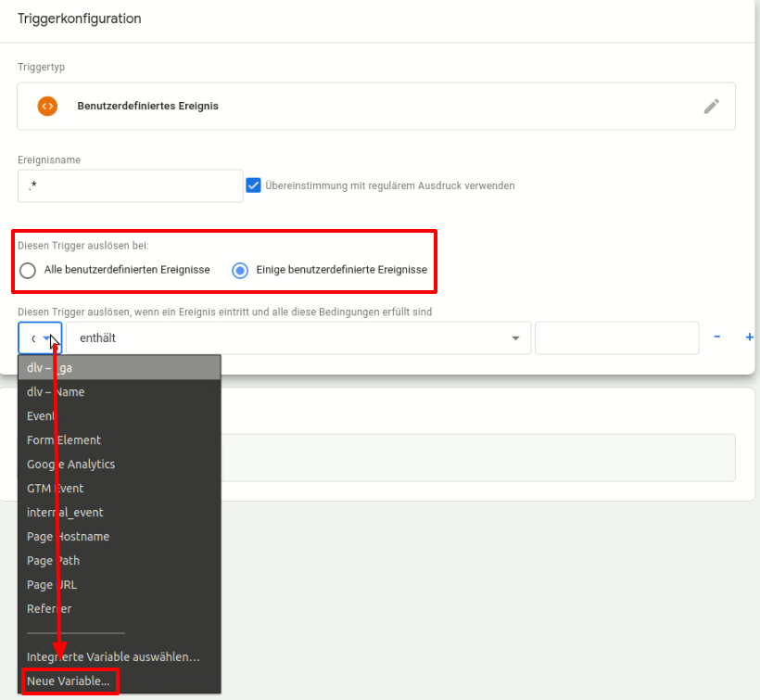Click the orange custom event icon
Viewport: 760px width, 700px height.
47,106
